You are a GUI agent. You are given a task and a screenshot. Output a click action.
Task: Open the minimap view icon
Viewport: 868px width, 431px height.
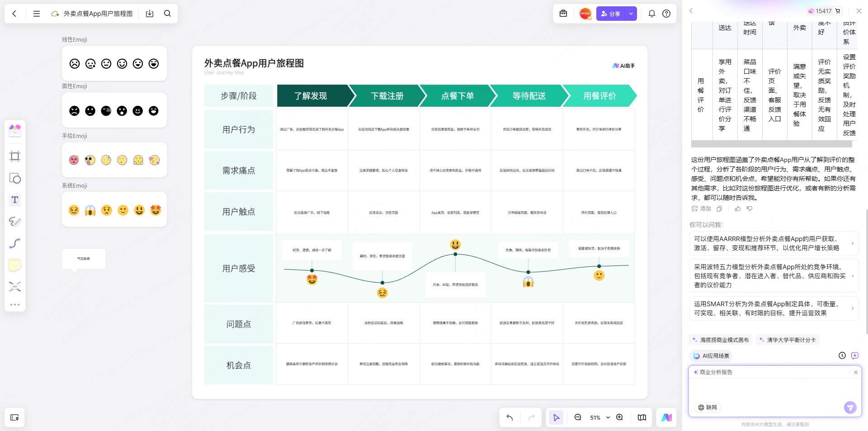coord(642,417)
